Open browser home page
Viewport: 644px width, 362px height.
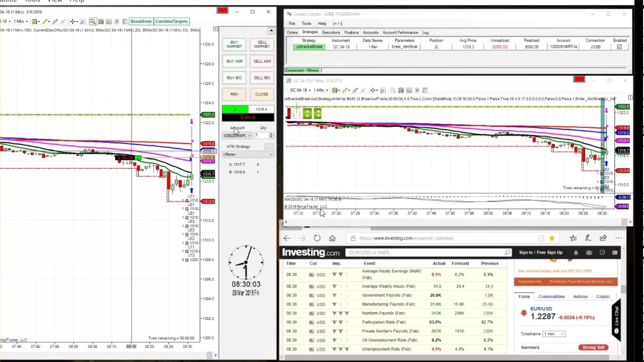pyautogui.click(x=332, y=238)
